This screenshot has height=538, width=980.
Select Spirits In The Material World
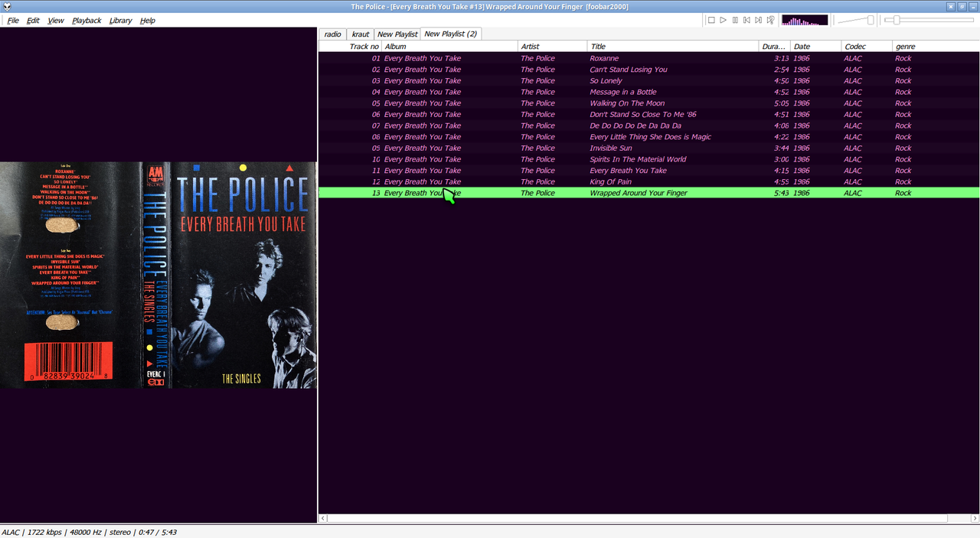638,159
